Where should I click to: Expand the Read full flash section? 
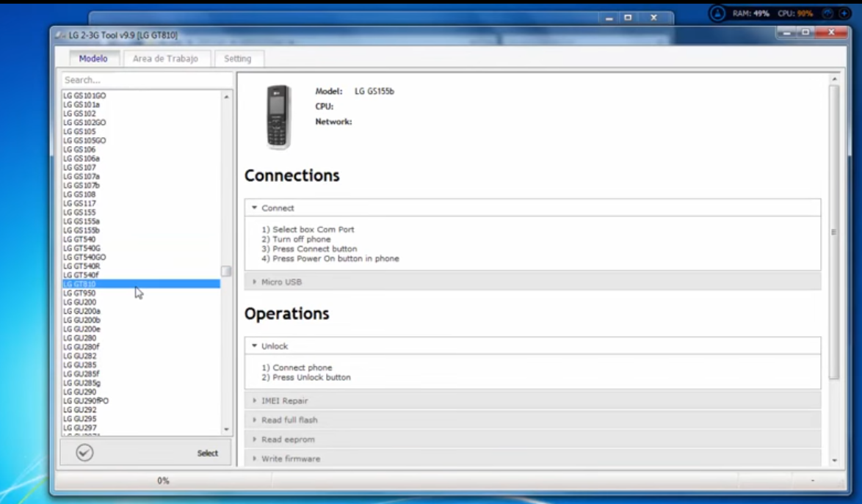coord(532,420)
